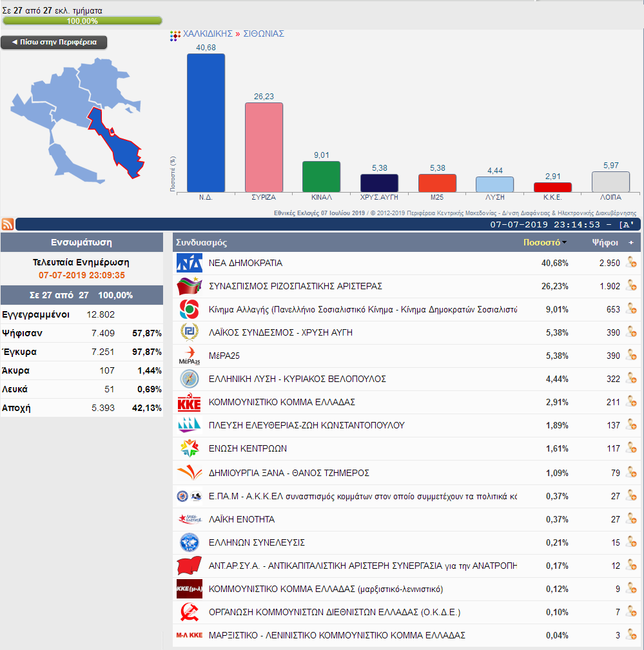Open candidates icon for Λαϊκή Ενότητα row

(631, 519)
